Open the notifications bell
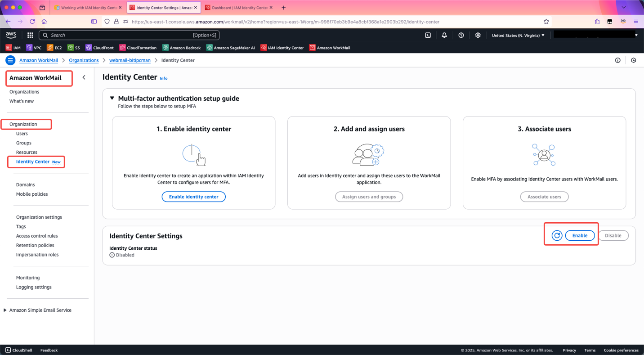644x355 pixels. [x=444, y=35]
